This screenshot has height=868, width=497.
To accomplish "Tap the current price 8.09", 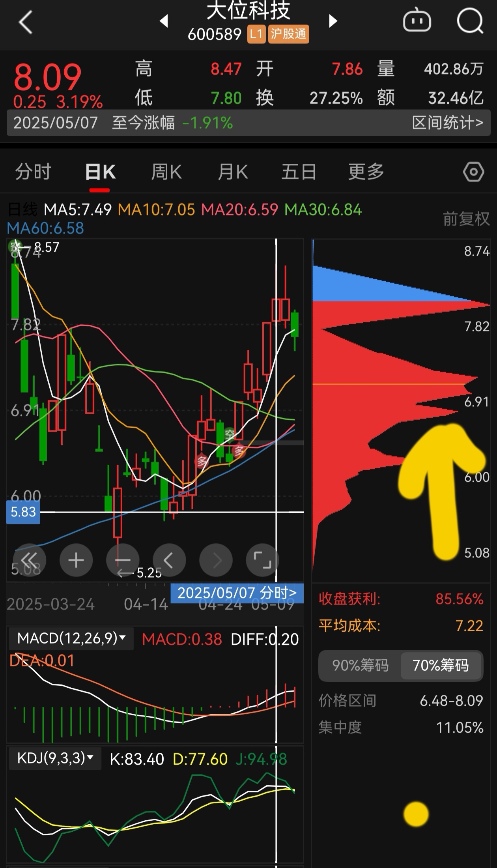I will 48,77.
